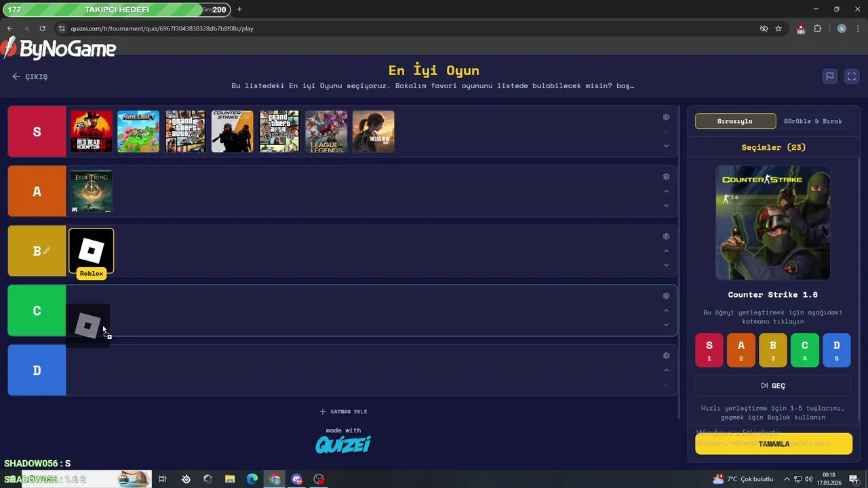868x488 pixels.
Task: Click the report flag icon
Action: click(829, 77)
